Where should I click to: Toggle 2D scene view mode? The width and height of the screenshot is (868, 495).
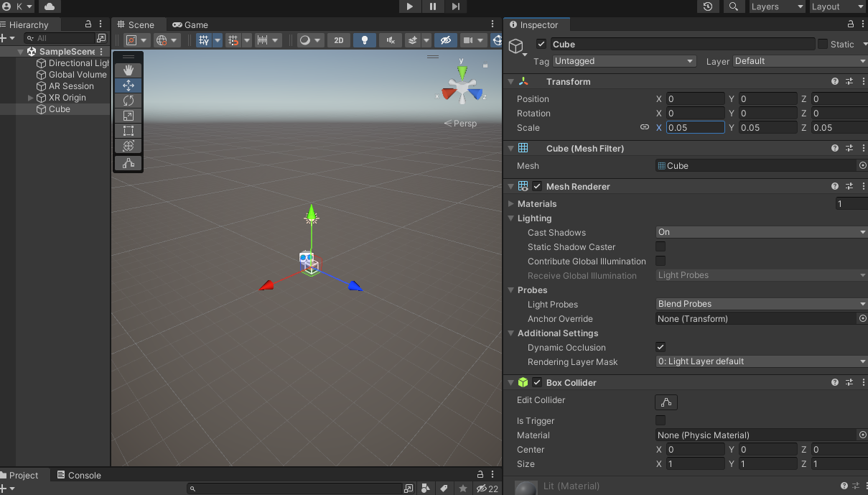pos(339,40)
